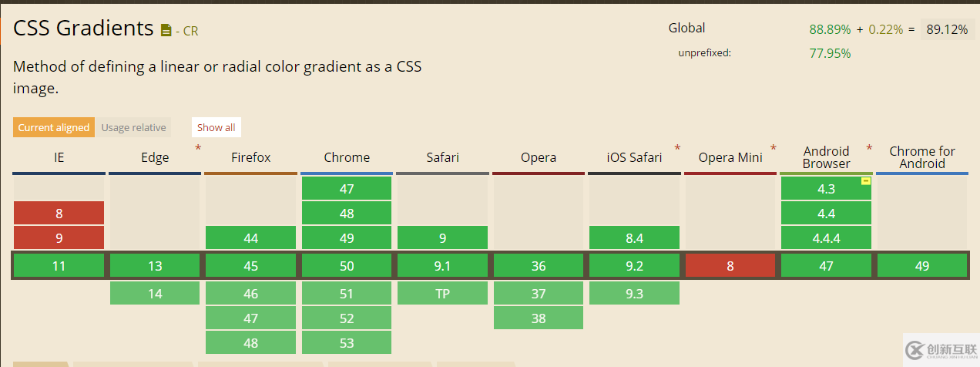Select the Firefox browser column header
The width and height of the screenshot is (980, 367).
tap(251, 157)
